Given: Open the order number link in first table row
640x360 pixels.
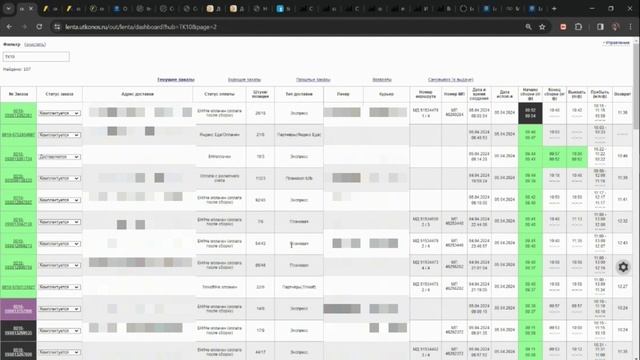Looking at the screenshot, I should [18, 113].
